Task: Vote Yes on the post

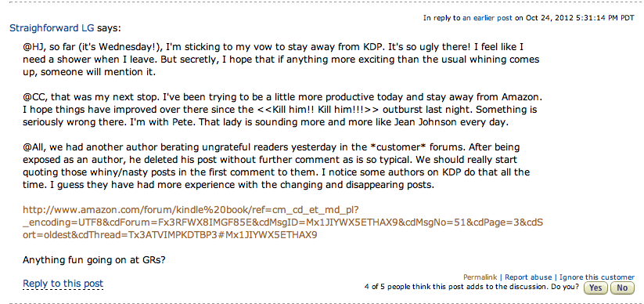Action: click(x=595, y=288)
